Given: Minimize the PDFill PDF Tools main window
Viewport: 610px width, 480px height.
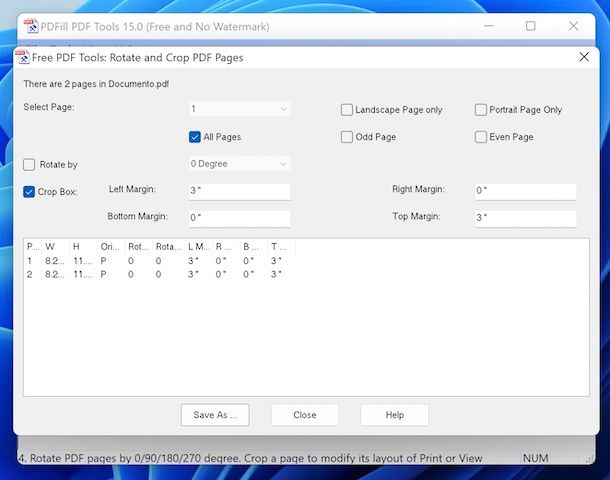Looking at the screenshot, I should coord(489,26).
